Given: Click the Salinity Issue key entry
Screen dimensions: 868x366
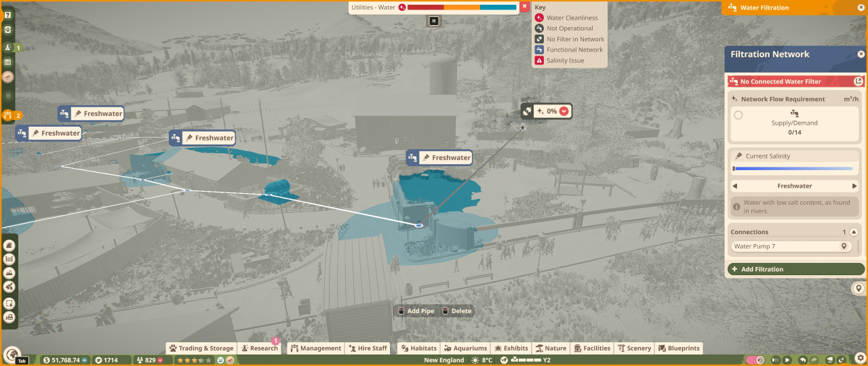Looking at the screenshot, I should point(559,60).
